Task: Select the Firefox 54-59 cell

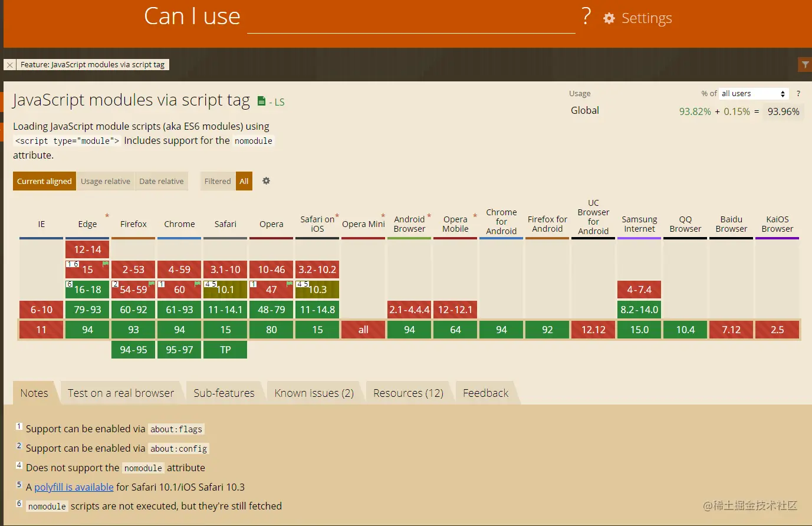Action: [x=133, y=290]
